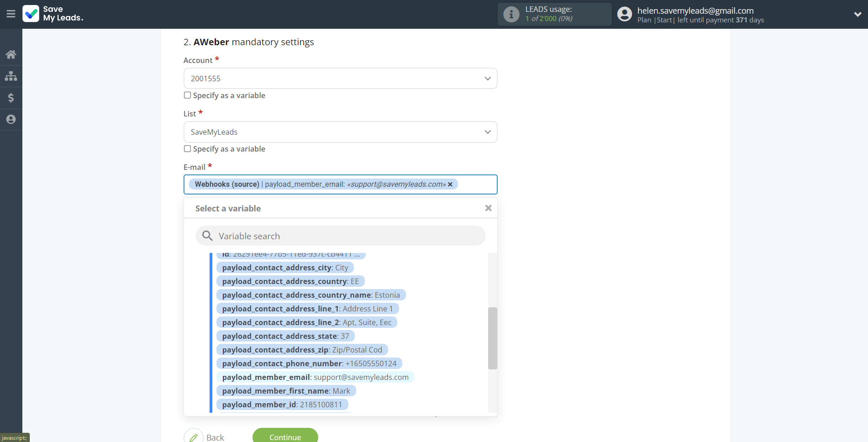Click the search magnifier icon

point(207,236)
